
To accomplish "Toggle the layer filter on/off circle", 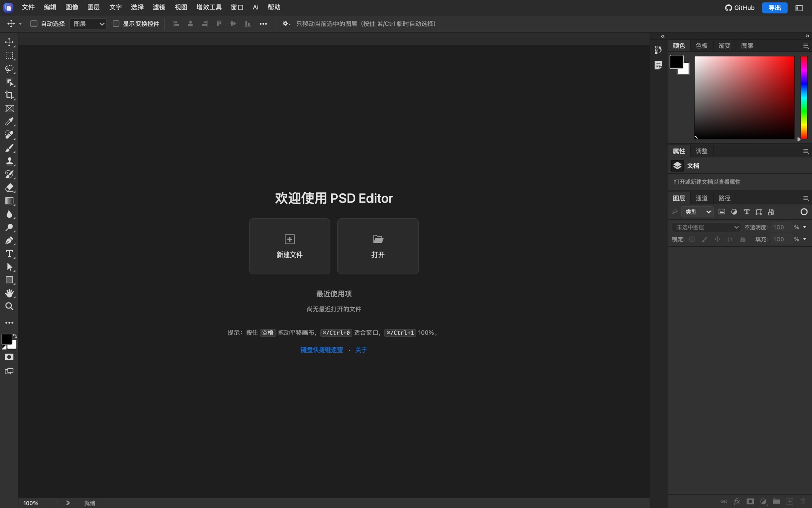I will (804, 212).
